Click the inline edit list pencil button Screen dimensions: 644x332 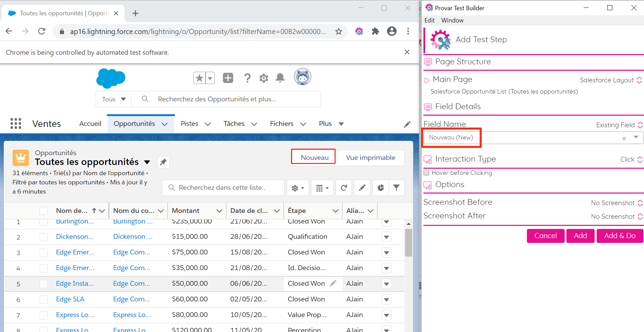pyautogui.click(x=362, y=188)
